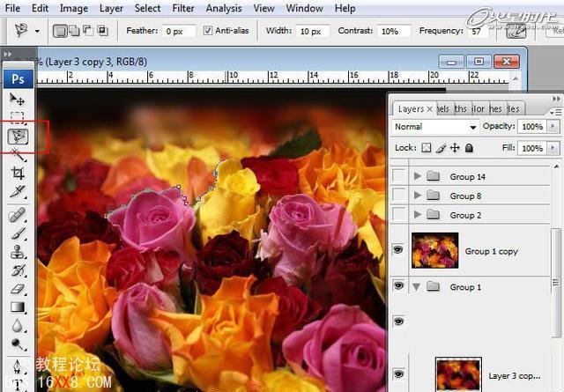Click the Frequency input field
This screenshot has height=392, width=564.
(x=478, y=32)
